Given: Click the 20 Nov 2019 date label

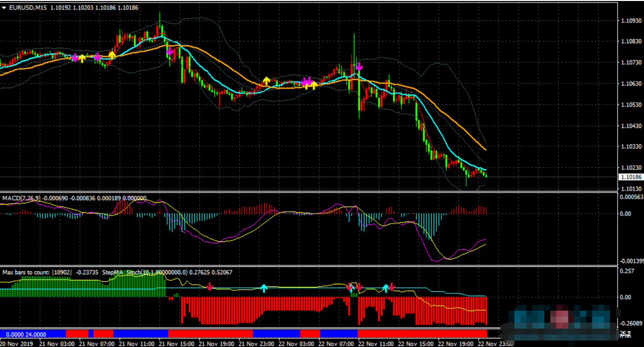Looking at the screenshot, I should point(16,344).
